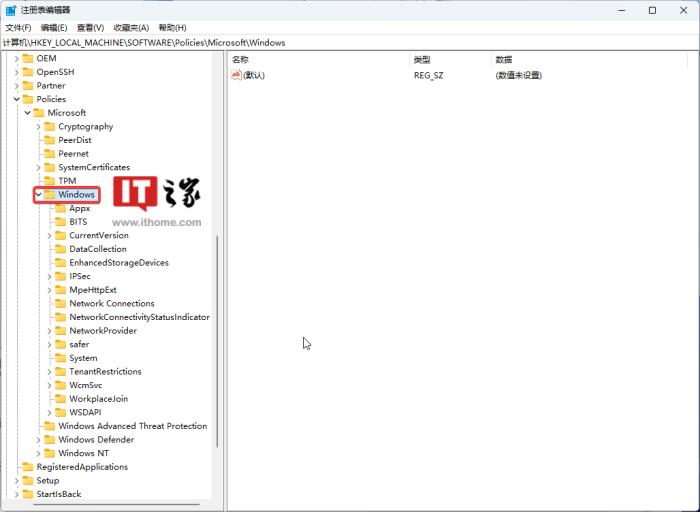Open the 收藏夹(A) menu
The image size is (700, 512).
[131, 28]
